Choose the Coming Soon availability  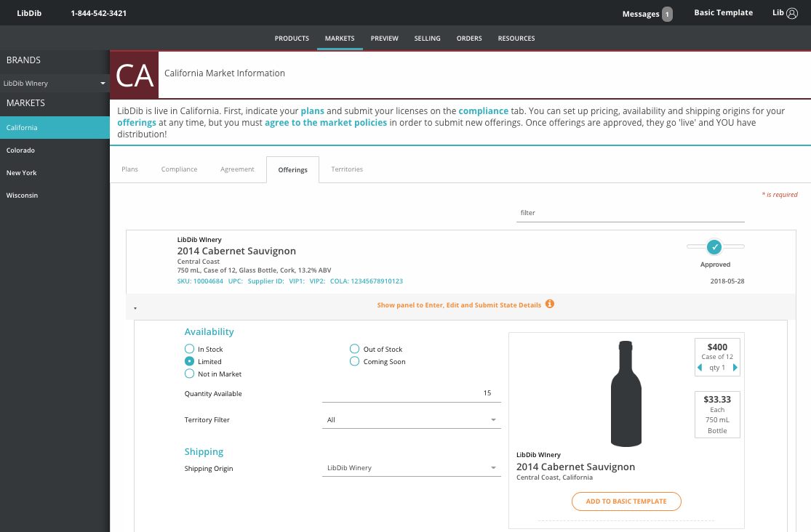click(354, 361)
